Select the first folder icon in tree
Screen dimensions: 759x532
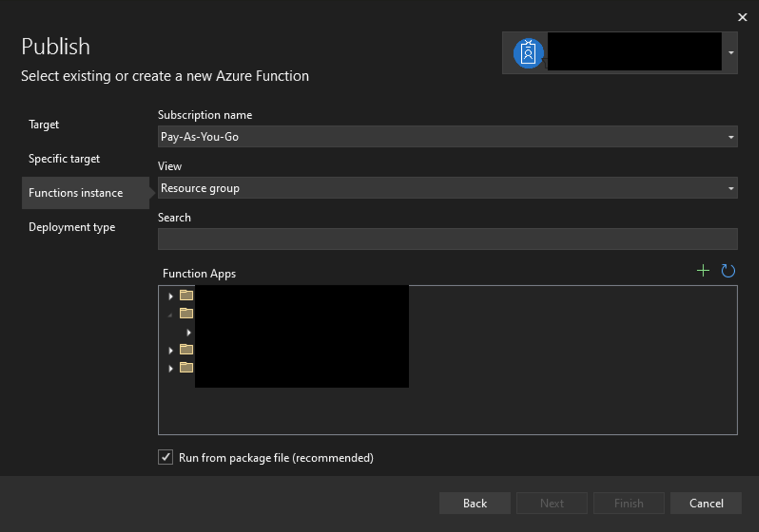186,295
